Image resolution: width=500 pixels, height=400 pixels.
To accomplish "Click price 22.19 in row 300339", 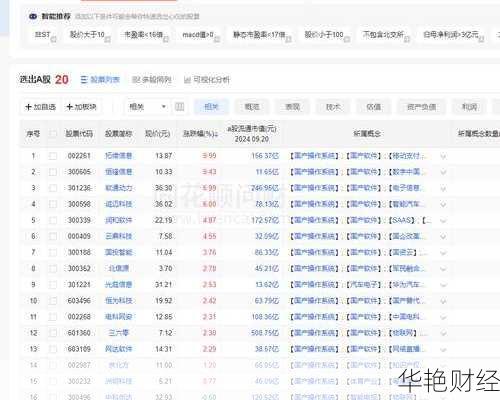I will [x=164, y=220].
